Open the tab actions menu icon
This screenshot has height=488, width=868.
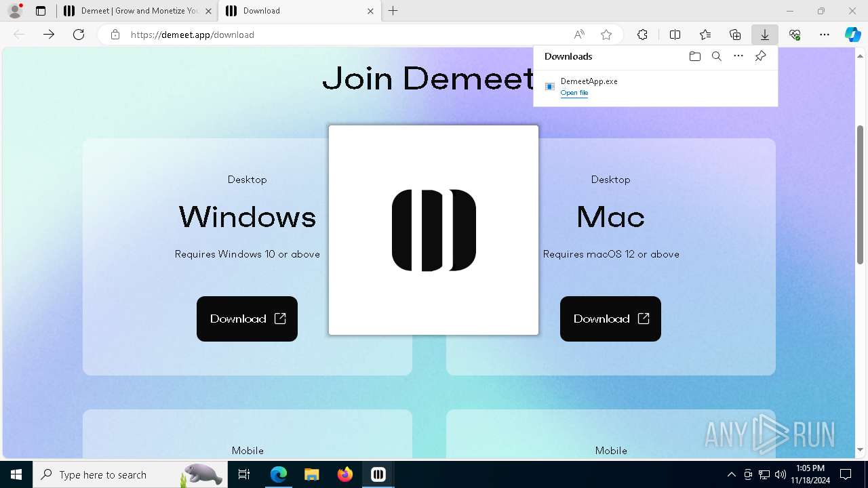coord(41,11)
